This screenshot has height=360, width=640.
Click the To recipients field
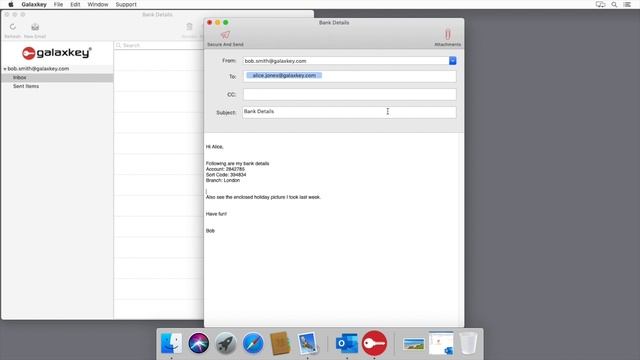point(350,76)
